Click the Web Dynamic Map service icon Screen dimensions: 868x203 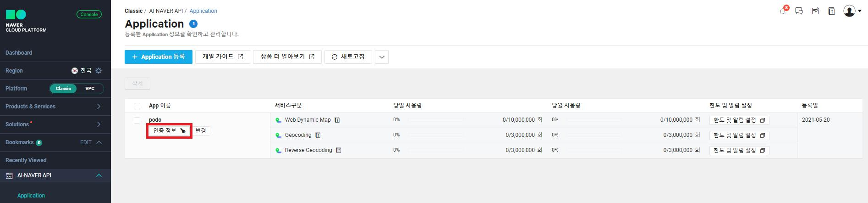click(278, 120)
